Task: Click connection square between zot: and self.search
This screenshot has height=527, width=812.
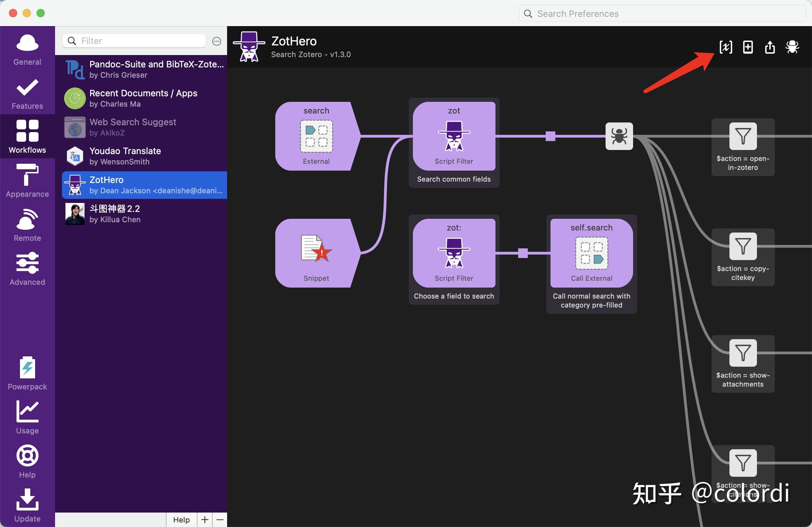Action: click(x=523, y=253)
